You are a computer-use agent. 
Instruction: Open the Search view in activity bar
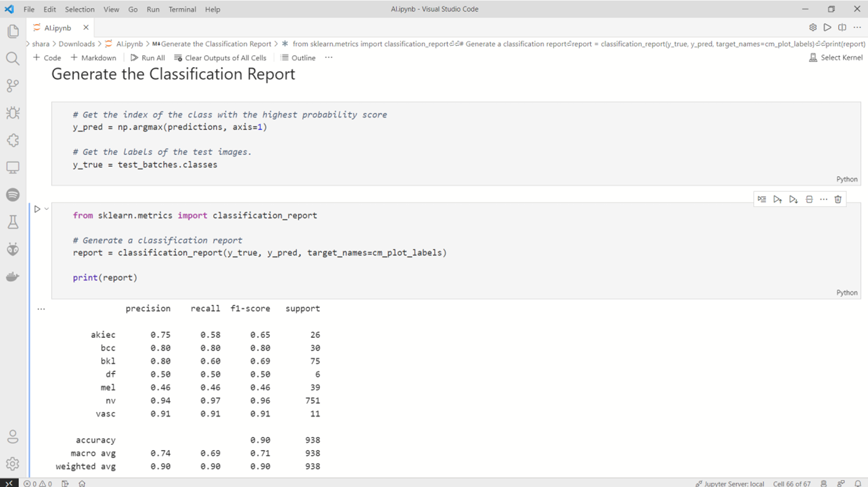coord(13,58)
